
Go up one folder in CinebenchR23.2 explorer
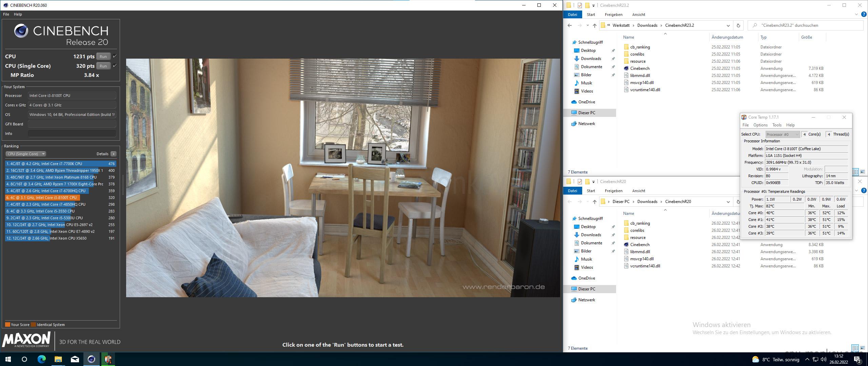coord(594,25)
